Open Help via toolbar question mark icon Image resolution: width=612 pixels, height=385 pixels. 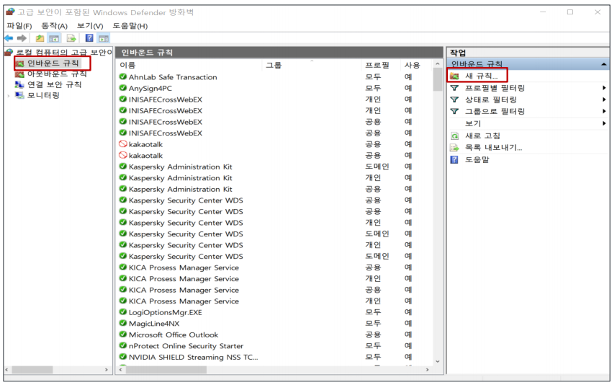(89, 38)
